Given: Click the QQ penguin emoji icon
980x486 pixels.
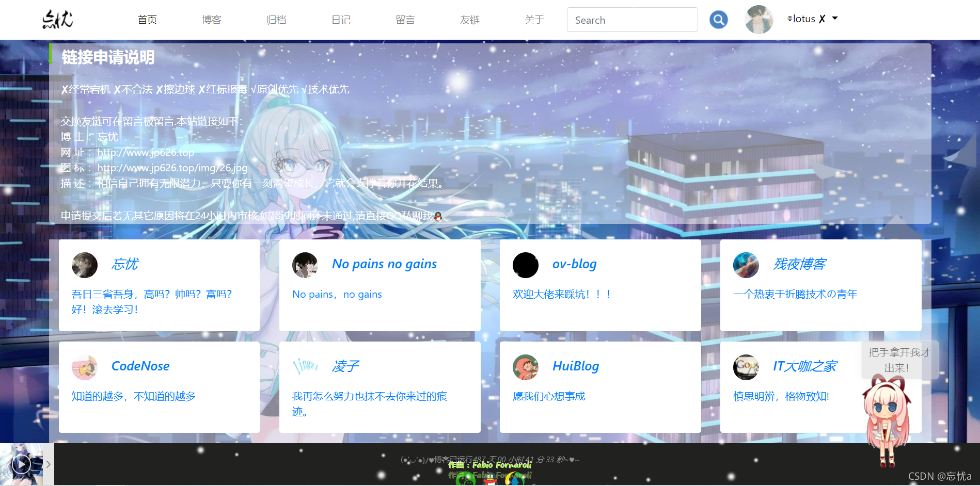Looking at the screenshot, I should click(438, 216).
